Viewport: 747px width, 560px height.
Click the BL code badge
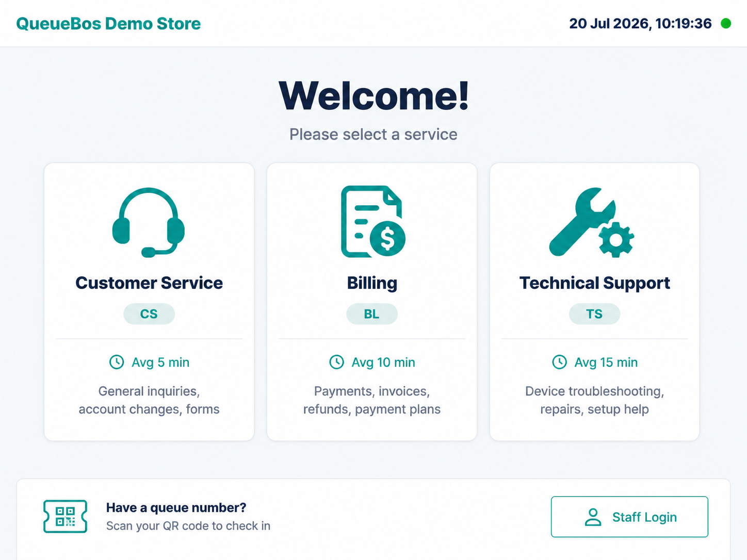(x=372, y=314)
